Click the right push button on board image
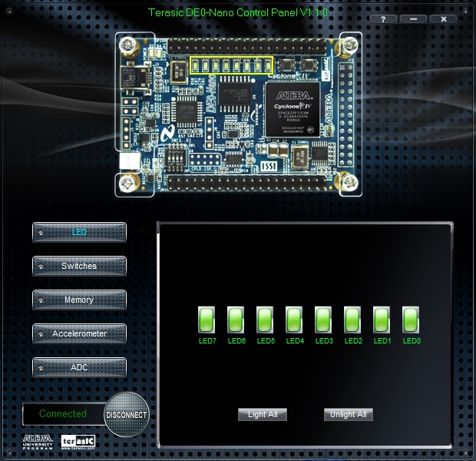Image resolution: width=476 pixels, height=461 pixels. point(309,65)
